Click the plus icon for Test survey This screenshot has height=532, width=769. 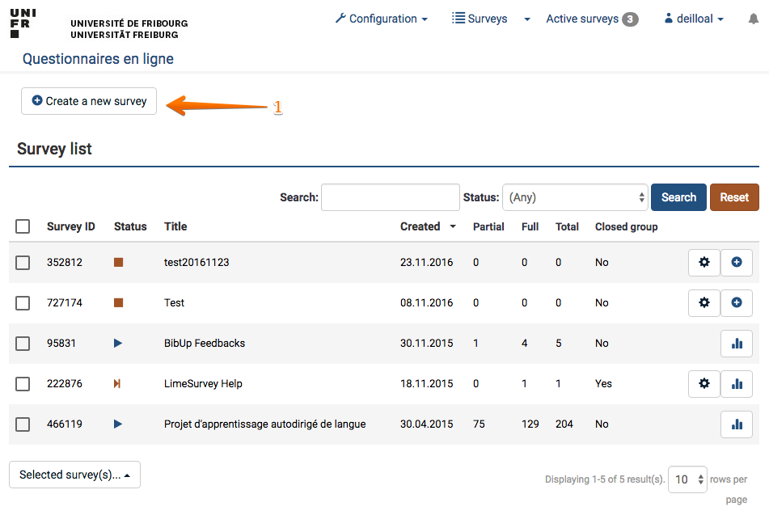736,303
